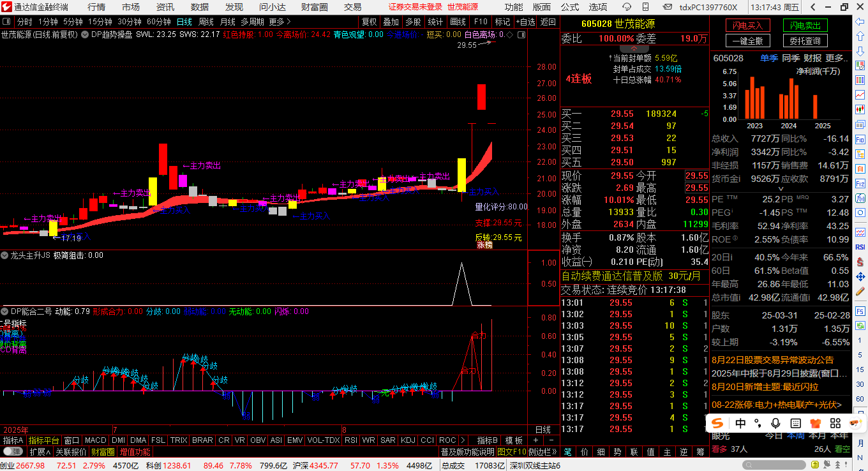
Task: Expand the 龙头主升JS indicator dropdown
Action: click(x=5, y=255)
